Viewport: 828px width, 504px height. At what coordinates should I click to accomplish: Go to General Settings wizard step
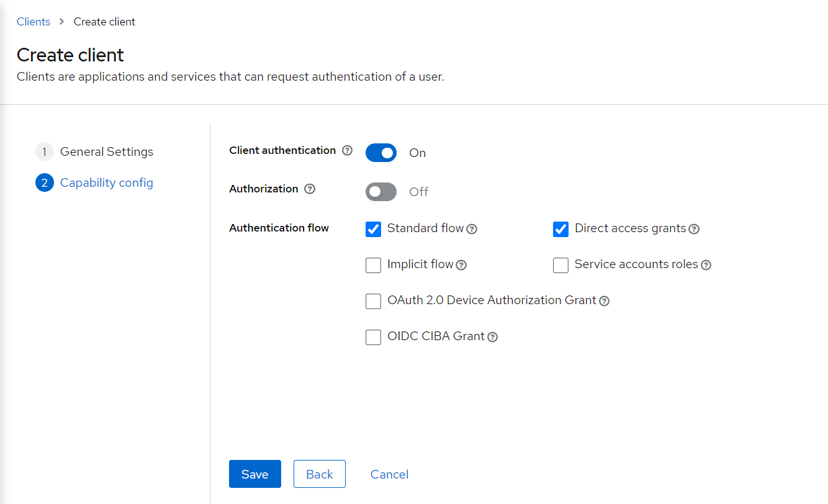(x=106, y=151)
